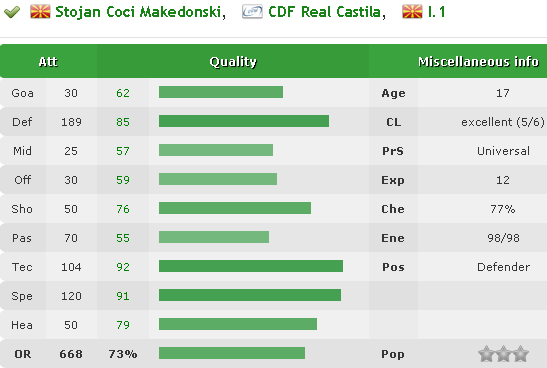This screenshot has height=368, width=547.
Task: Open Stojan Coci Makedonski player link
Action: tap(138, 12)
